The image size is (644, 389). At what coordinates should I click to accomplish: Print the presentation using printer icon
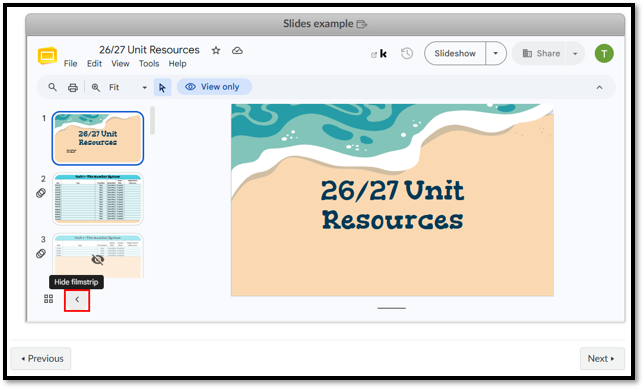tap(73, 87)
